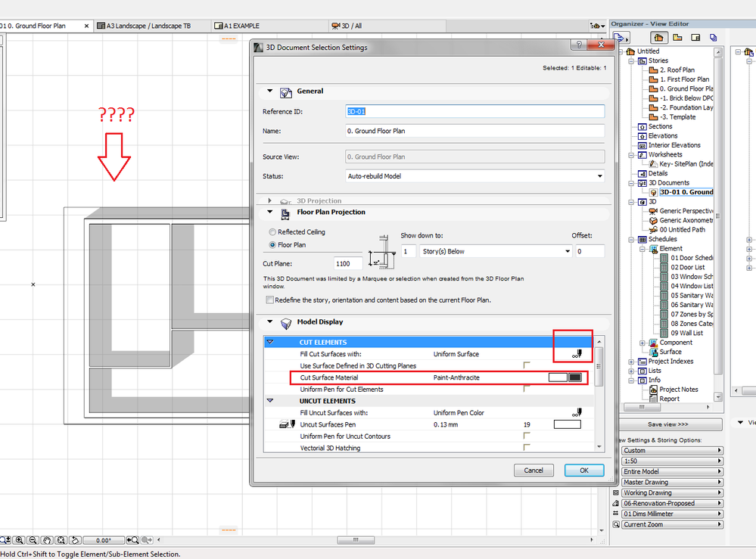Collapse the General panel triangle
The height and width of the screenshot is (559, 756).
270,91
